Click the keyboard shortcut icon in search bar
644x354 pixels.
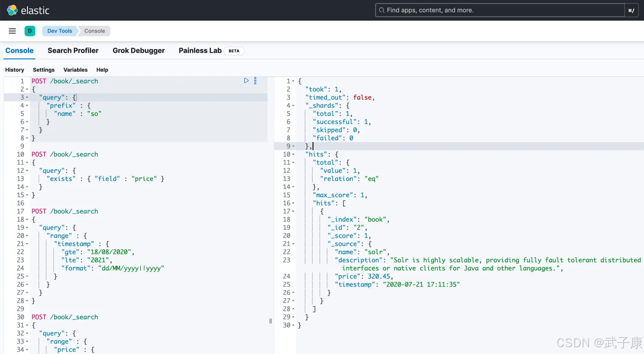(x=631, y=10)
